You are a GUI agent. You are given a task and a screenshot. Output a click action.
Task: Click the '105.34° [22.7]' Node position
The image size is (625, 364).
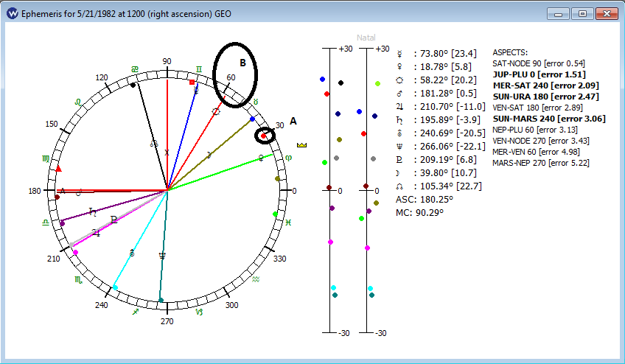pyautogui.click(x=450, y=186)
